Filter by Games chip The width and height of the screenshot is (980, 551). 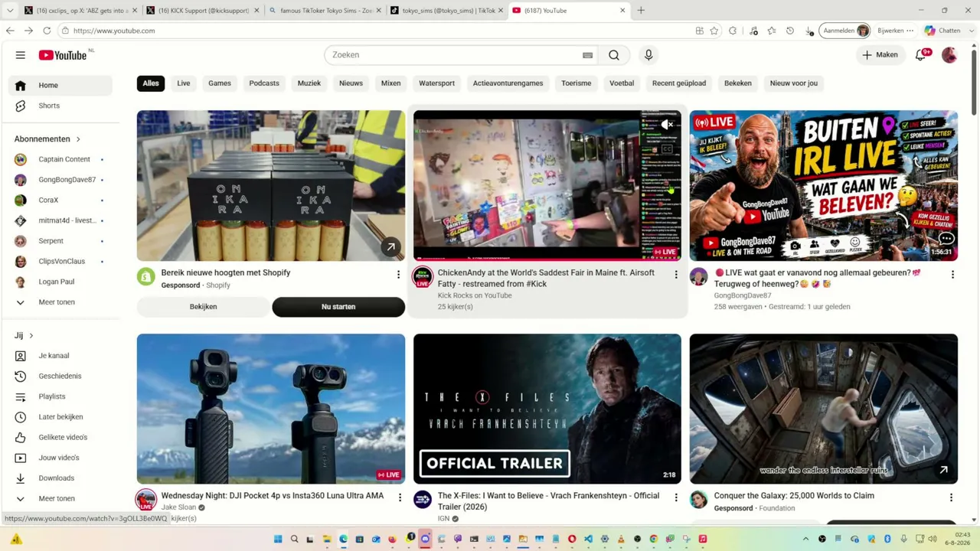click(x=220, y=83)
